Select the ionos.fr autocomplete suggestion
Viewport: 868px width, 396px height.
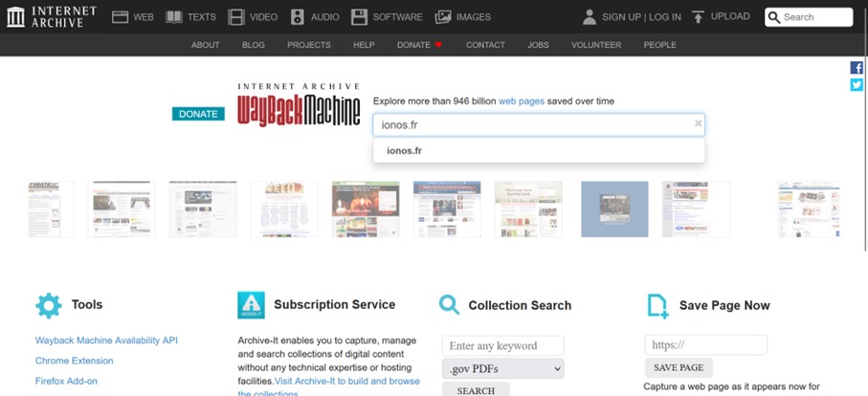pos(405,150)
